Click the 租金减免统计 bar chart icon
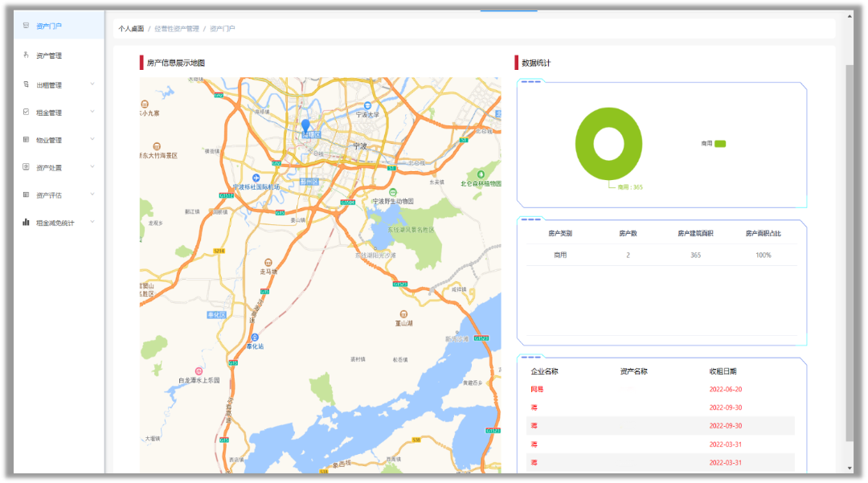868x483 pixels. tap(27, 223)
